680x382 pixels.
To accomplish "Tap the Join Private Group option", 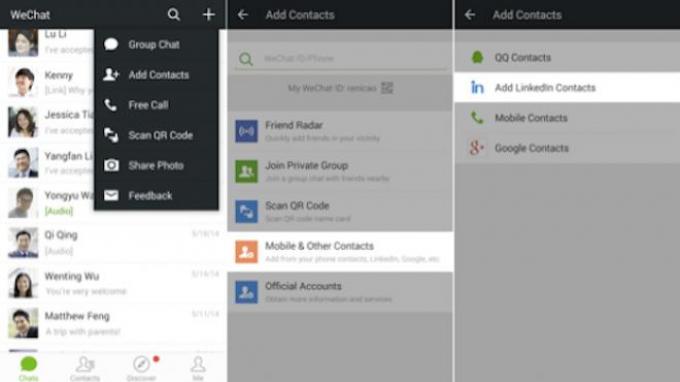I will click(340, 171).
